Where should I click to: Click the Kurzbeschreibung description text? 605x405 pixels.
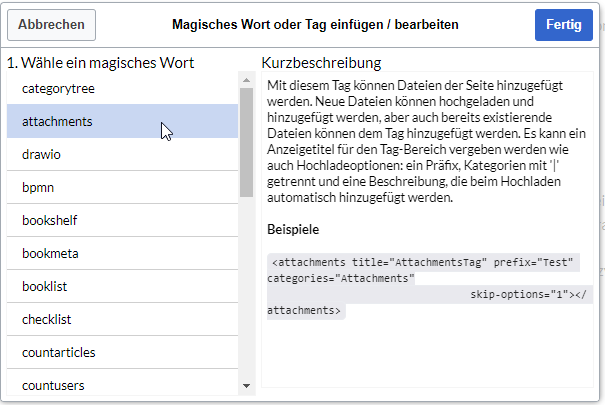(x=426, y=141)
